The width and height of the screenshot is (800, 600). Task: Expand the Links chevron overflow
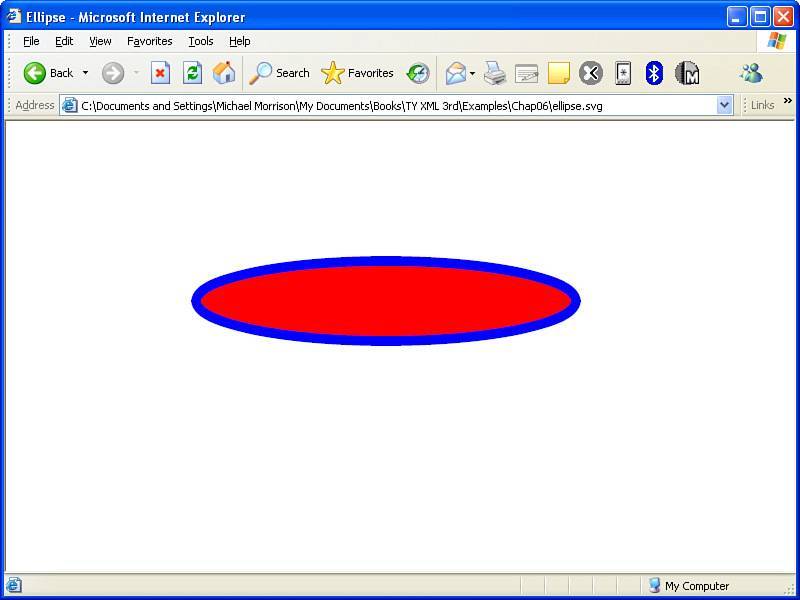[788, 101]
